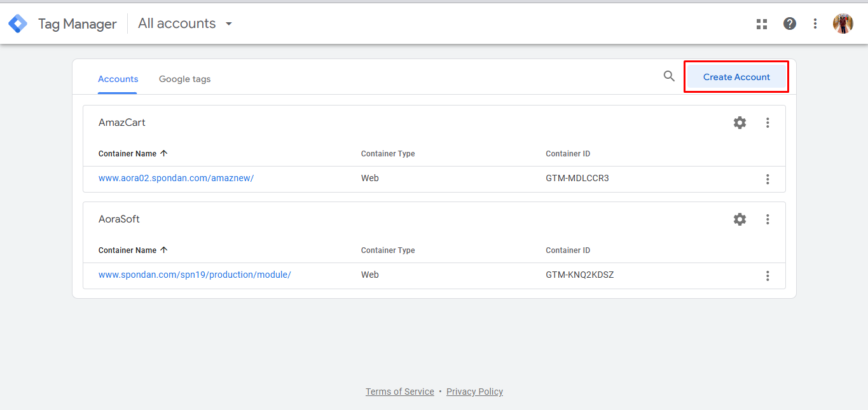Open www.spondan.com/spn19/production/module/ container link

point(195,275)
